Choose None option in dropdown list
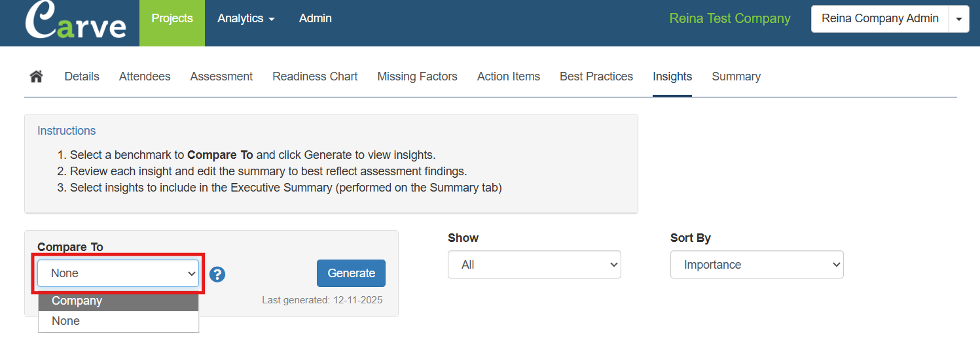 tap(118, 321)
